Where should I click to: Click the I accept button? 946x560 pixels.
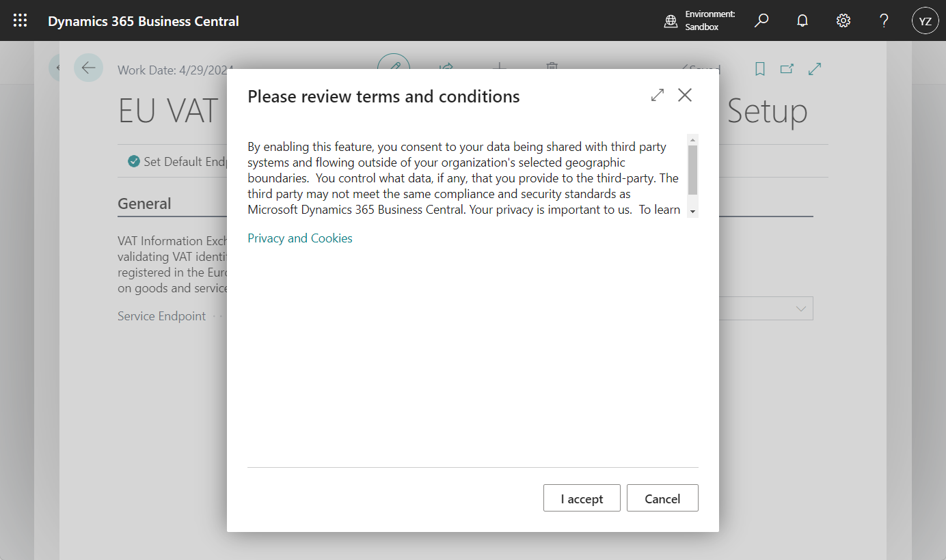(582, 499)
